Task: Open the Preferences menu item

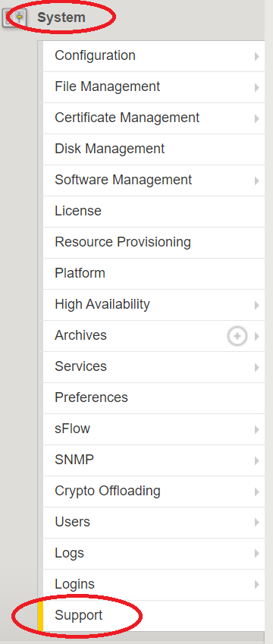Action: pyautogui.click(x=154, y=398)
